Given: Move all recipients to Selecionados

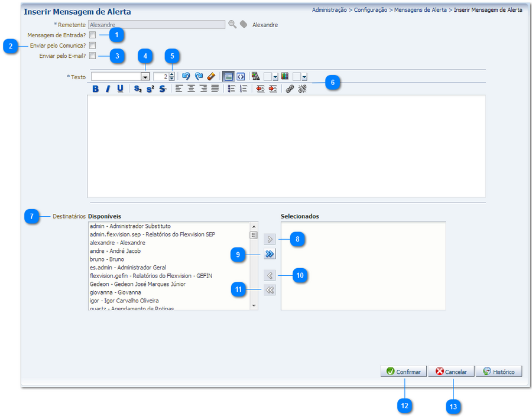Looking at the screenshot, I should pos(270,254).
